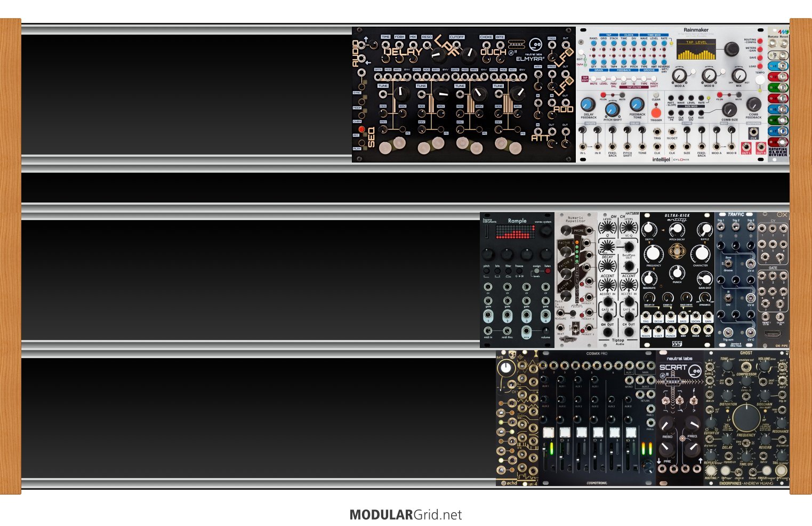
Task: Click Rainmaker MOD B knob
Action: pyautogui.click(x=709, y=75)
